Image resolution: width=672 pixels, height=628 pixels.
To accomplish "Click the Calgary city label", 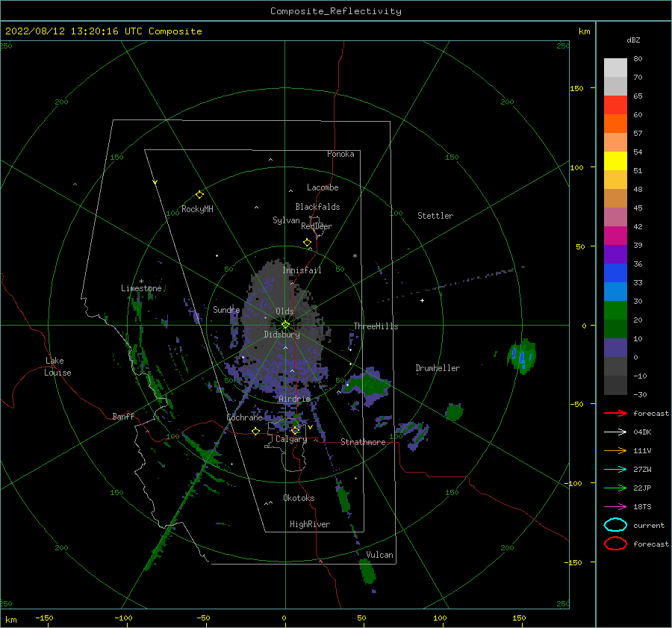I will [291, 439].
